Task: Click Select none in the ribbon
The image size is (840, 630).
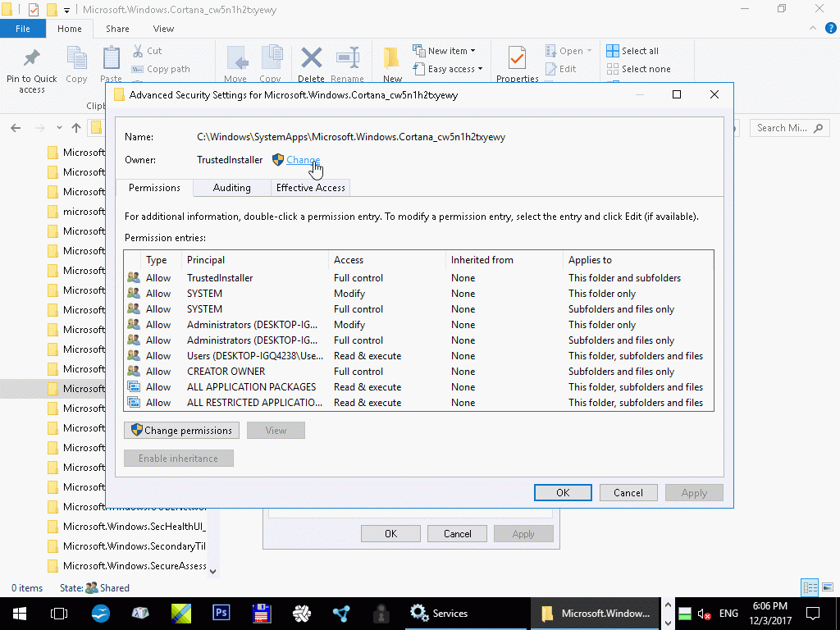Action: click(638, 69)
